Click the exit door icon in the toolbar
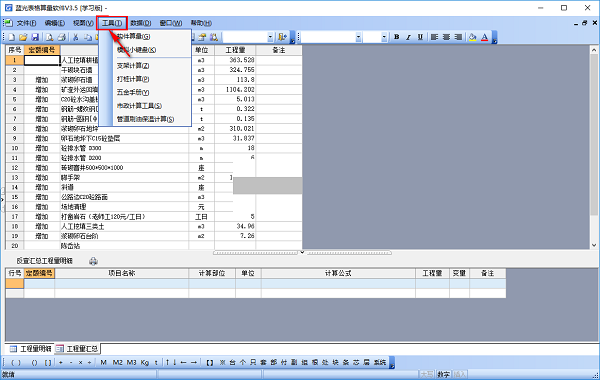The image size is (600, 380). 282,37
